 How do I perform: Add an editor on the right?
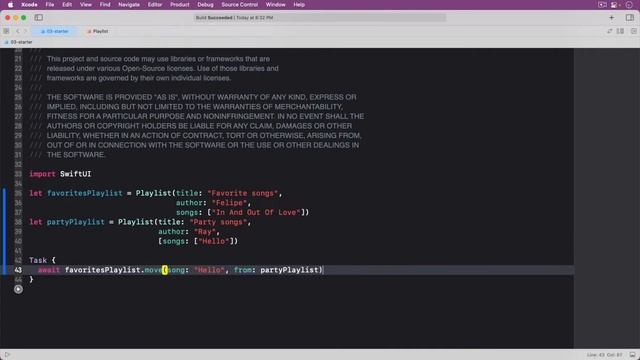coord(633,31)
